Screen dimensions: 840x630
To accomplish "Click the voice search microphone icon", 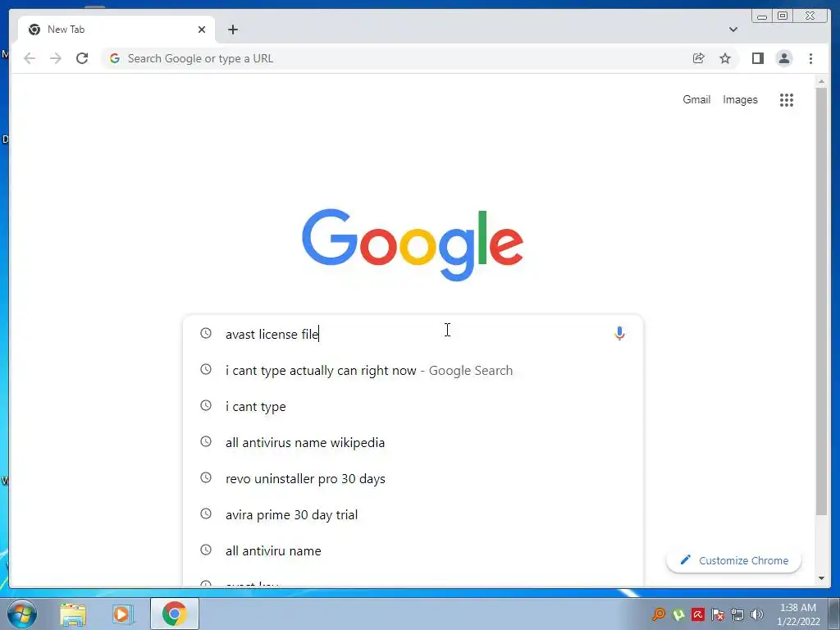I will 619,334.
